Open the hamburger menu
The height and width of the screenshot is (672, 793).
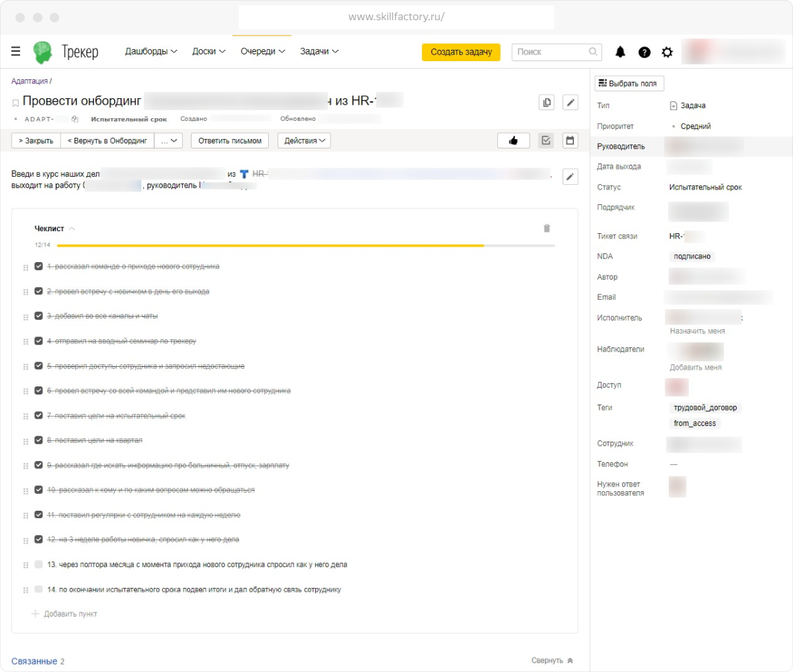15,51
